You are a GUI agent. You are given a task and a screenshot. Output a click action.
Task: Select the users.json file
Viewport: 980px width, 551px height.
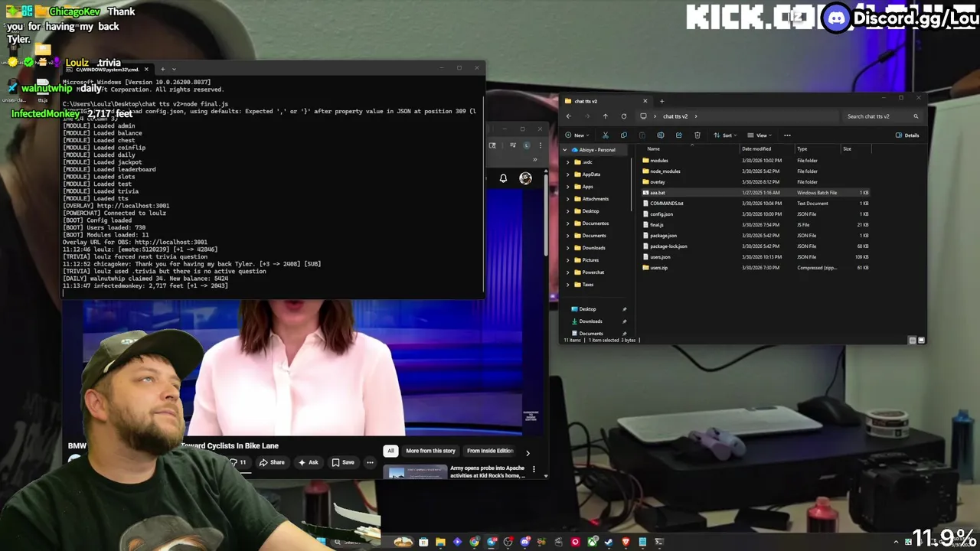(660, 257)
